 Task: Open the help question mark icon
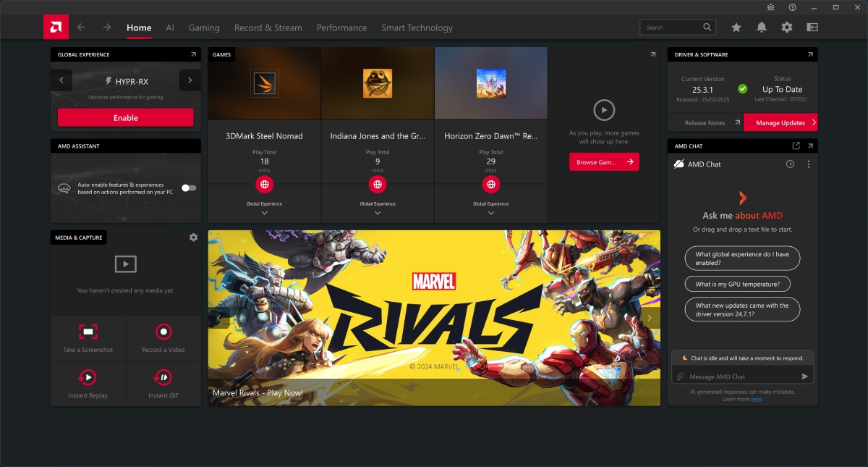click(793, 7)
